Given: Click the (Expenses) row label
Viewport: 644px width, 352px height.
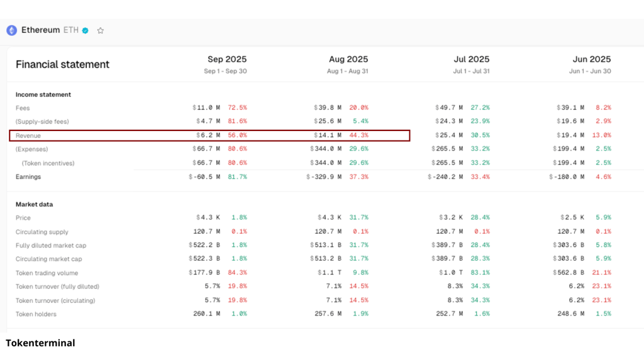Looking at the screenshot, I should click(x=31, y=149).
